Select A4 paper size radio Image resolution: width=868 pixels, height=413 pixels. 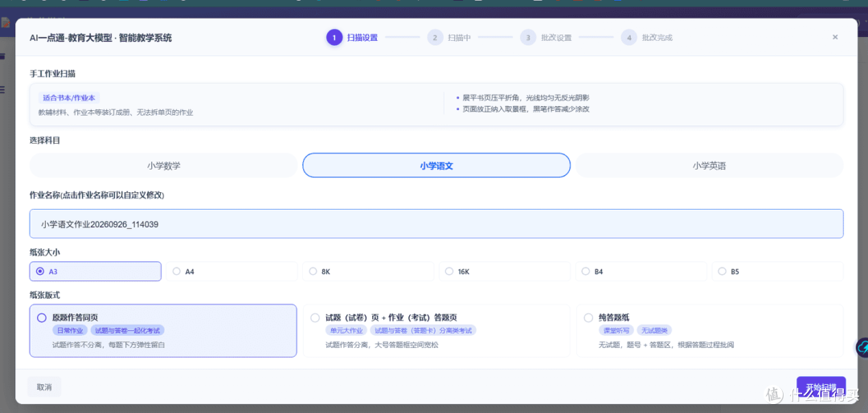231,272
